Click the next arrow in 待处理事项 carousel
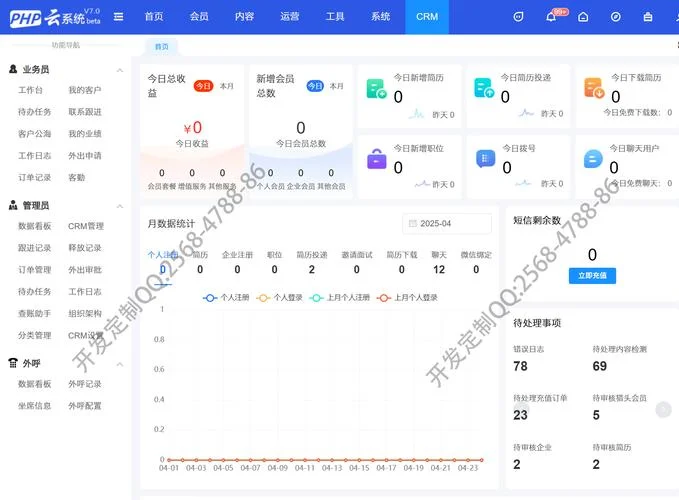The image size is (679, 500). click(x=663, y=409)
